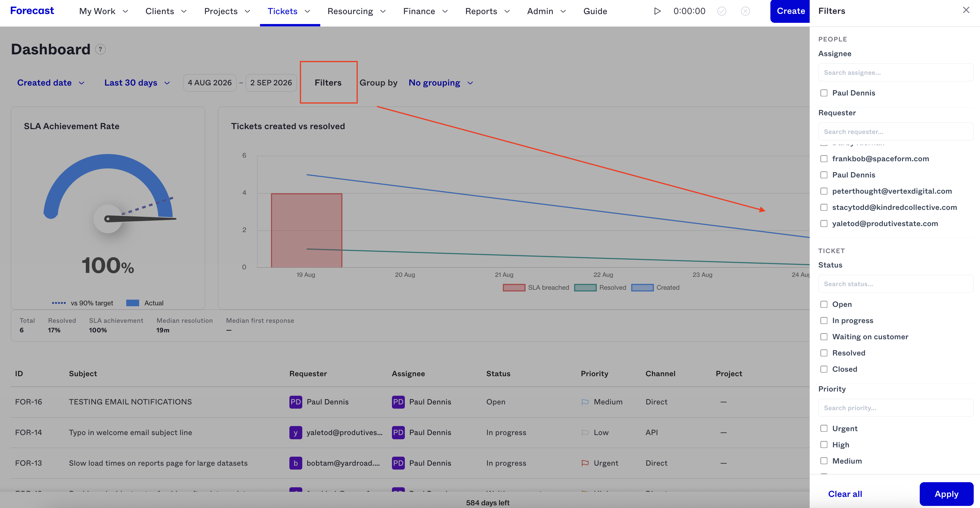Click the Apply button
Screen dimensions: 980x508
(946, 494)
